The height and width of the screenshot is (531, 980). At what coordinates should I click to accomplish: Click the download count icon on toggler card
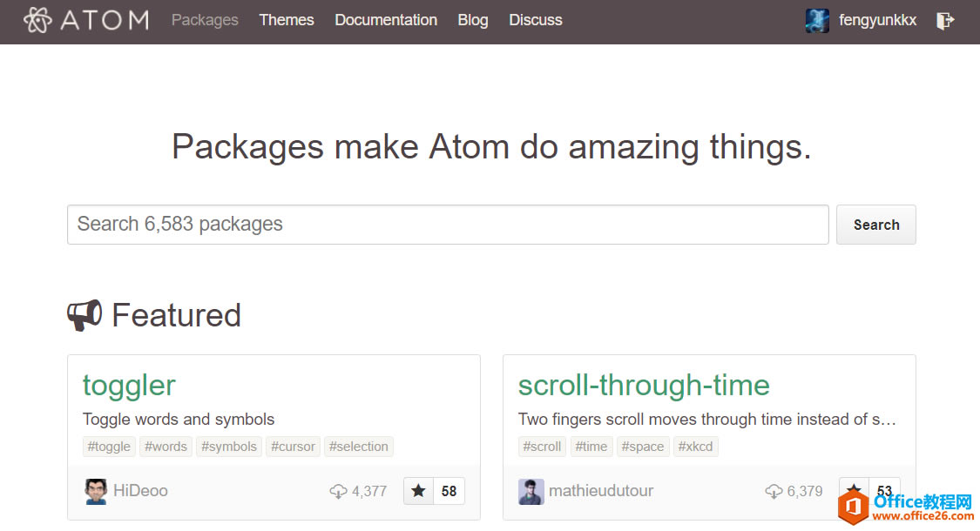click(x=338, y=491)
